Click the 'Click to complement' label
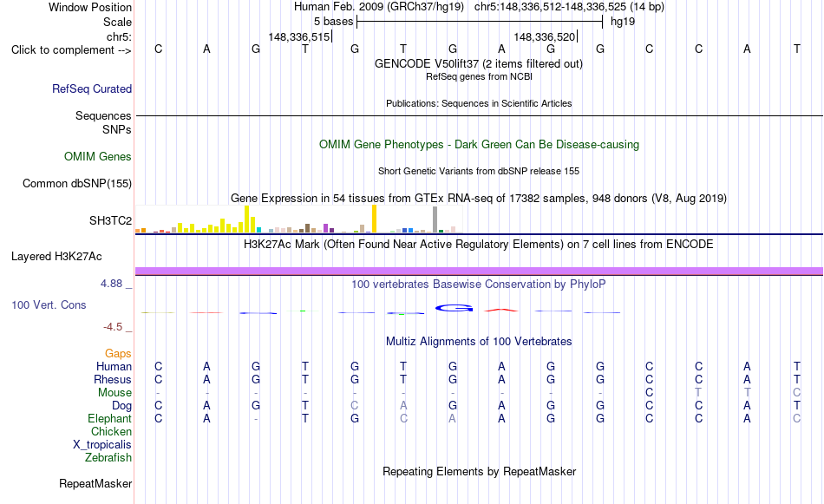The width and height of the screenshot is (824, 504). point(71,50)
